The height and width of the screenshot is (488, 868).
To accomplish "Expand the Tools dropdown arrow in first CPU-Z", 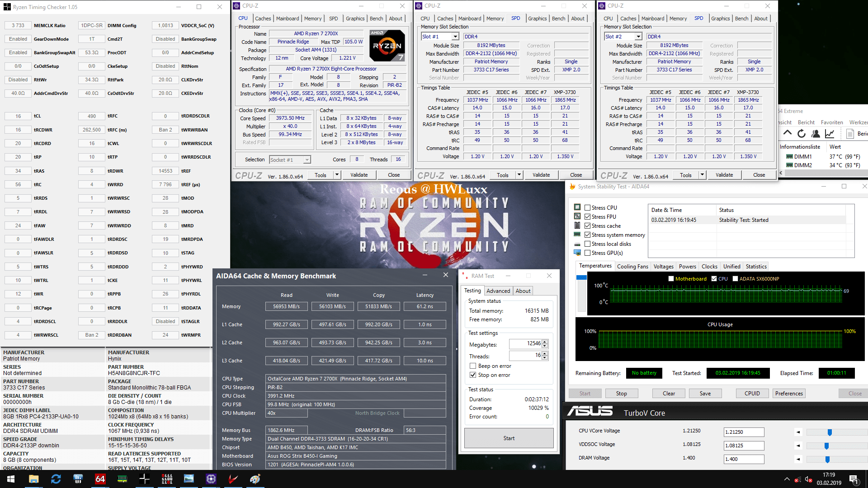I will pos(337,175).
